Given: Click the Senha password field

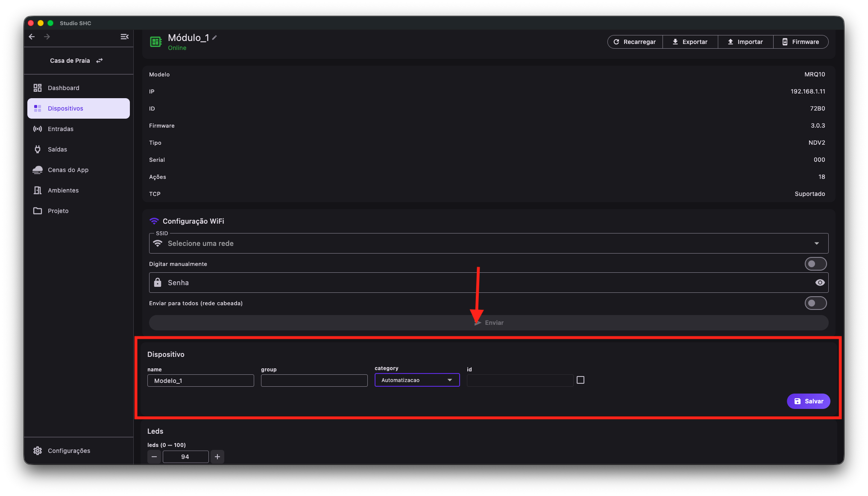Looking at the screenshot, I should pos(489,283).
